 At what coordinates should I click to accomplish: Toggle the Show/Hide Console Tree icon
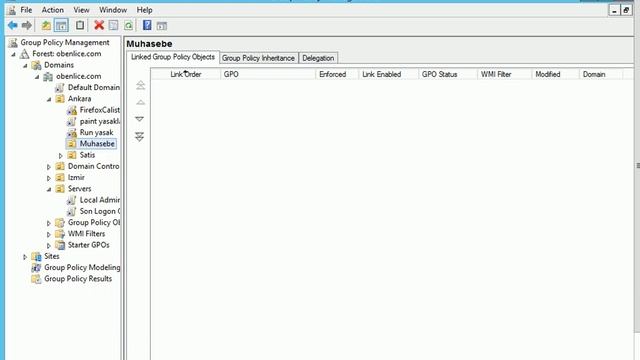pos(61,26)
